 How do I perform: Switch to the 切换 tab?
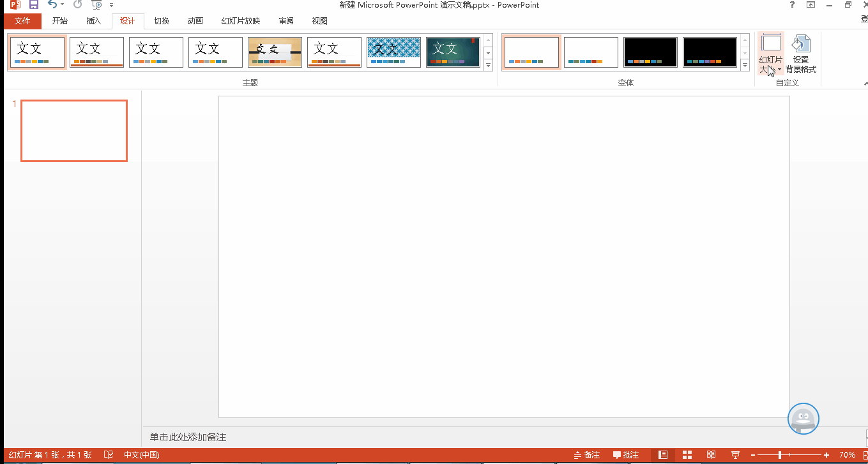pos(162,21)
